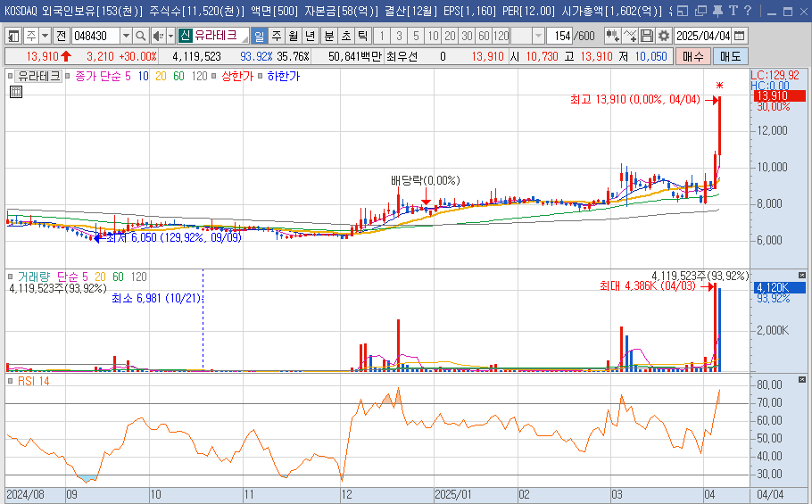The width and height of the screenshot is (812, 504).
Task: Click the yellow 20 moving average legend
Action: tap(161, 76)
